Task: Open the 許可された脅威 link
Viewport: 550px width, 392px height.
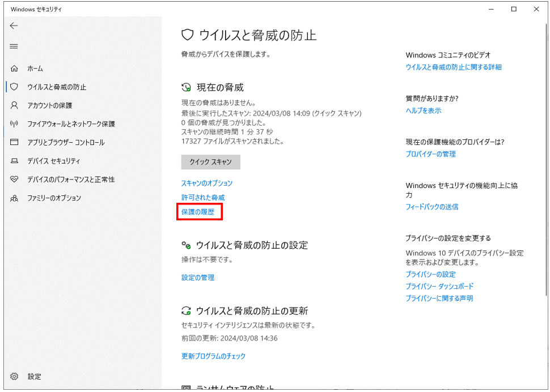Action: click(203, 198)
